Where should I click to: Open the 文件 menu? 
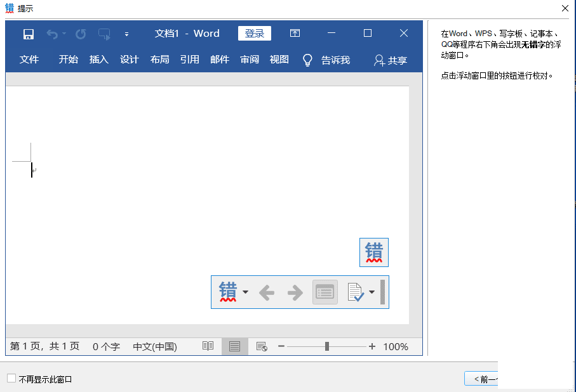coord(29,60)
